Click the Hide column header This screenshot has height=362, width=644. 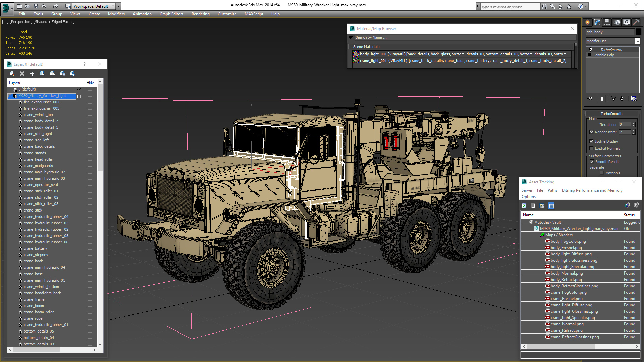(90, 83)
